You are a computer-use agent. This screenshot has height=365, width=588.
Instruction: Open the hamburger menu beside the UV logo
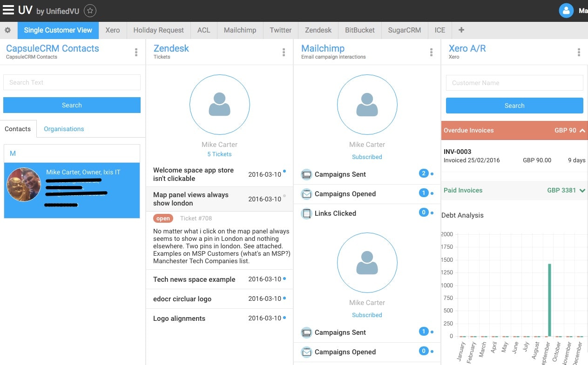click(8, 10)
